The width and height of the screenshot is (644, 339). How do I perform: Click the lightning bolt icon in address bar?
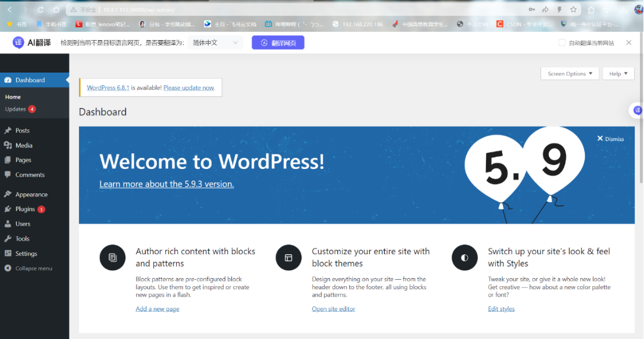tap(559, 9)
